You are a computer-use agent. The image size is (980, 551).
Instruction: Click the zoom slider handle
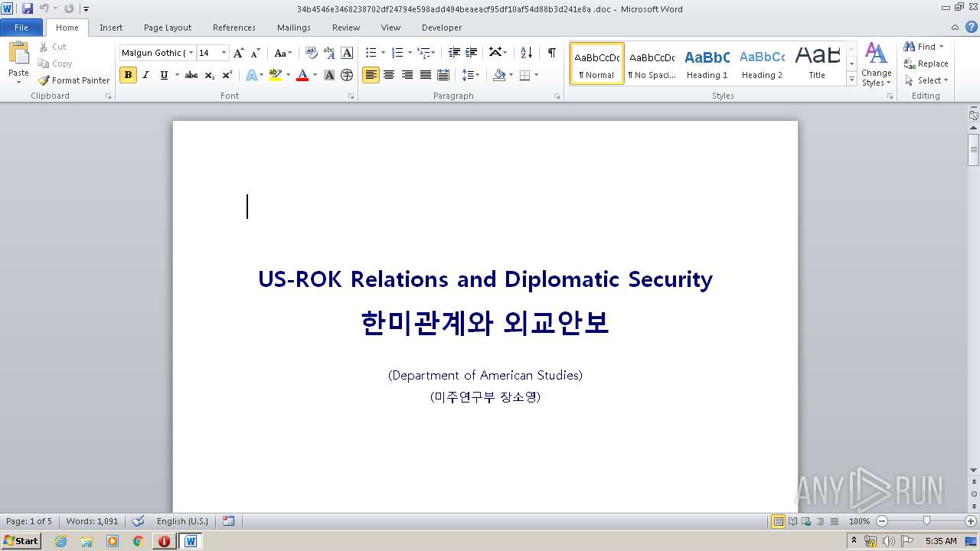tap(926, 521)
